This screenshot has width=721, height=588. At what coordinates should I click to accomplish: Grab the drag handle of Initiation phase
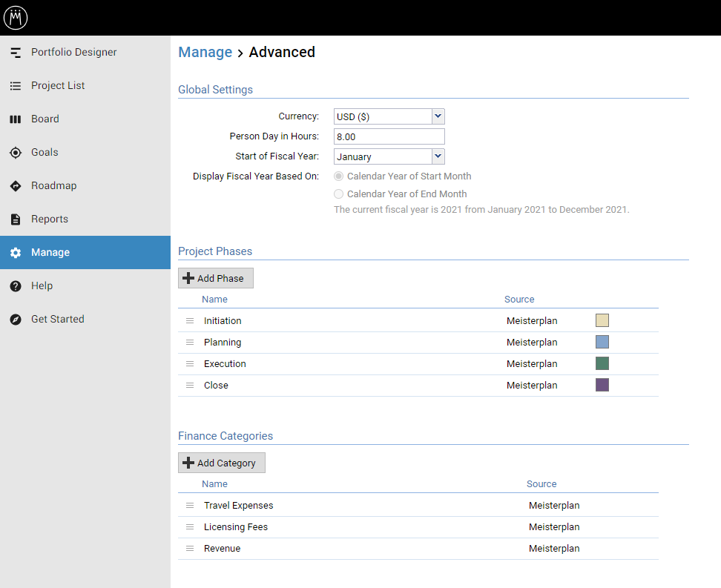coord(190,321)
